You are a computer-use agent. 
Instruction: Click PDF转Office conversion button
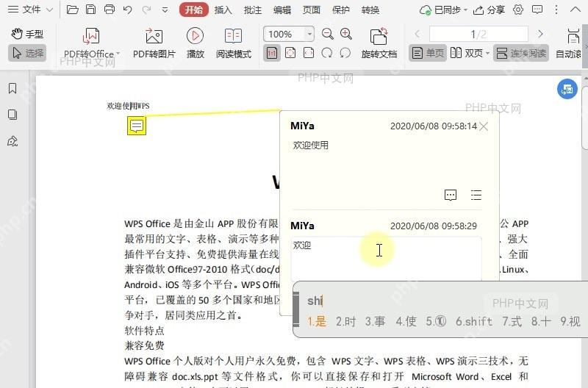[x=91, y=43]
